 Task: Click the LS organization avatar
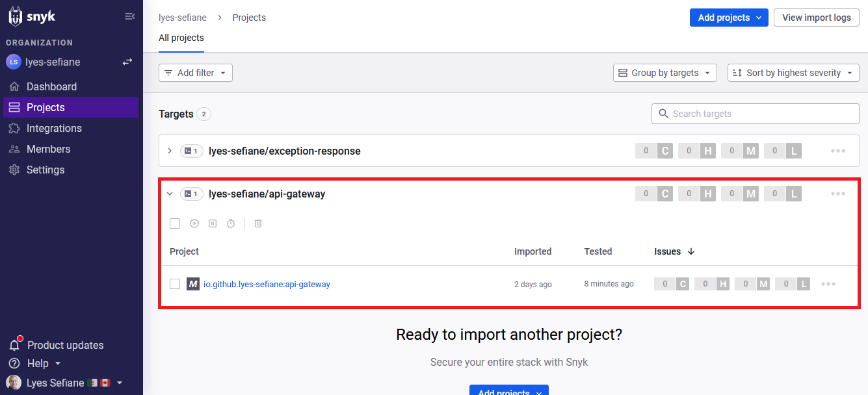coord(14,62)
